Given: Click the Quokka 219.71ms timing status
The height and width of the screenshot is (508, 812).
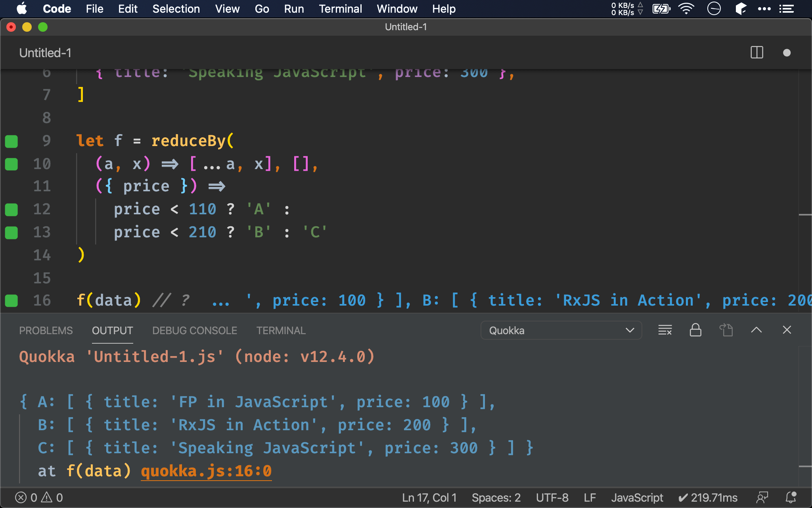Looking at the screenshot, I should click(x=708, y=498).
